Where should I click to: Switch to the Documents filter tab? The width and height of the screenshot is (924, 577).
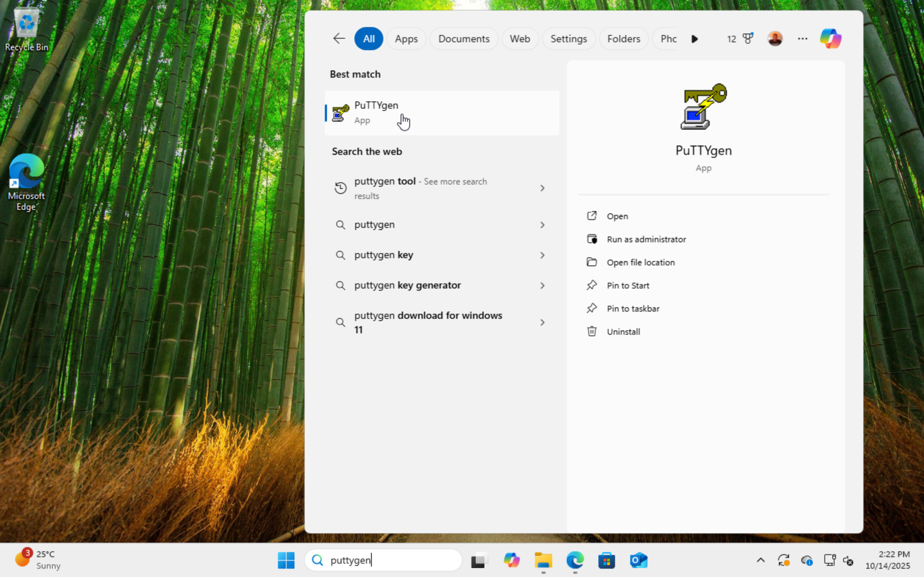coord(463,39)
